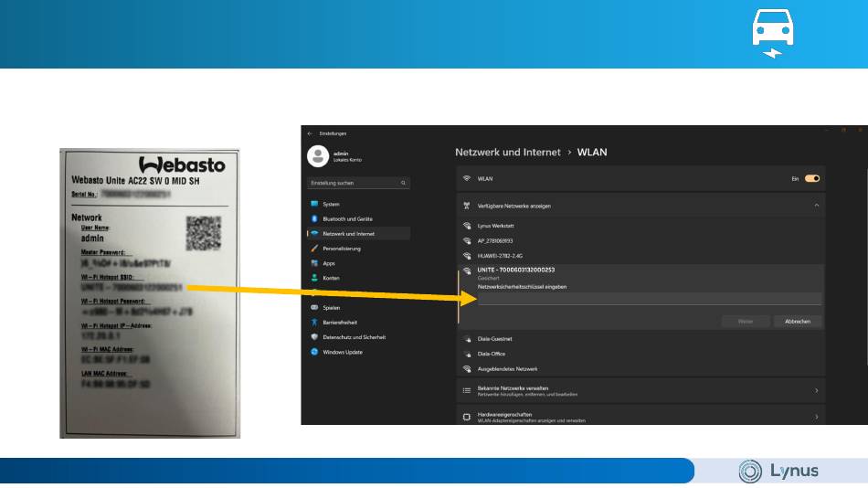The height and width of the screenshot is (488, 868).
Task: Click the network security key input field
Action: coord(650,299)
